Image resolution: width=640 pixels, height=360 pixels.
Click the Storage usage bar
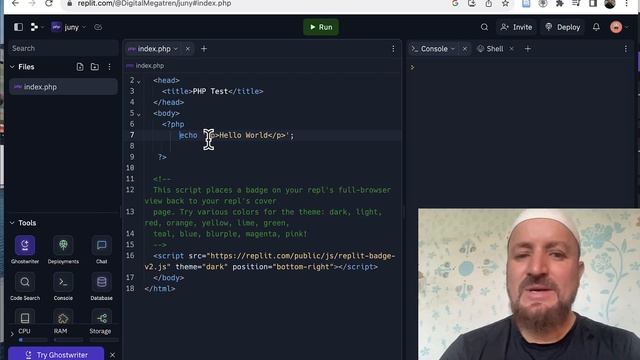tap(104, 340)
